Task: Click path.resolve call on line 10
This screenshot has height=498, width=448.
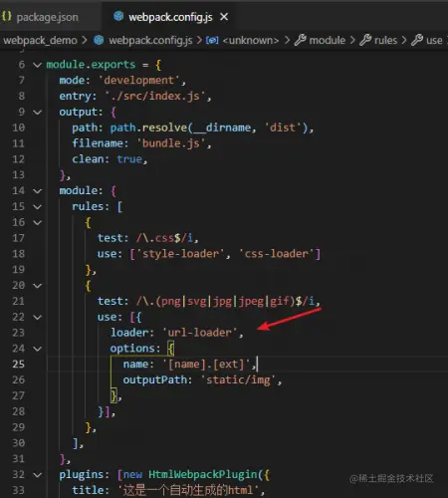Action: click(x=148, y=127)
